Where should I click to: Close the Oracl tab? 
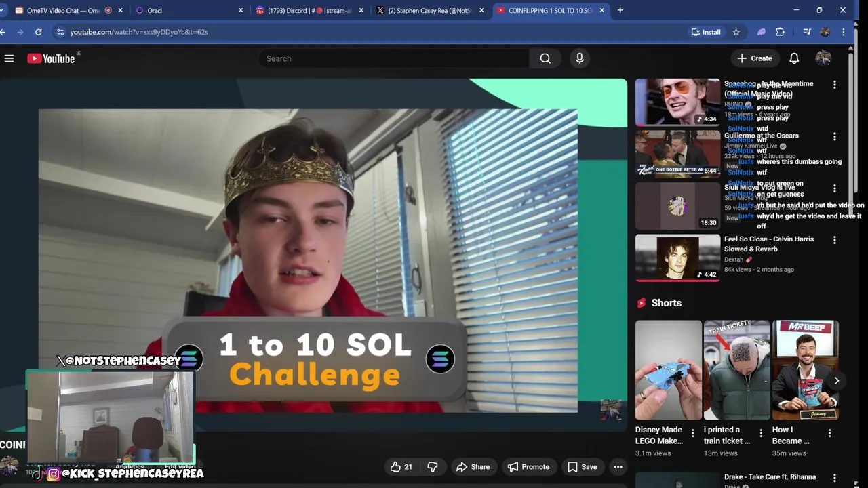[241, 10]
